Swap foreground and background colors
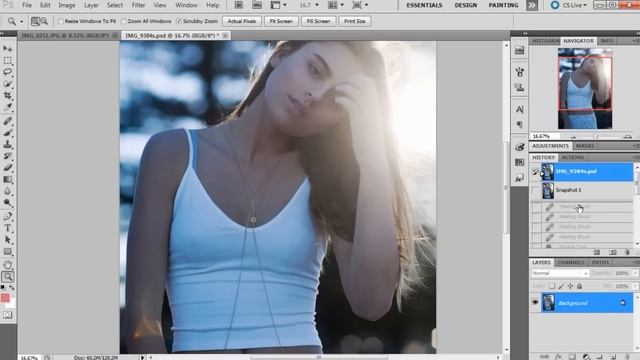640x360 pixels. pos(12,288)
